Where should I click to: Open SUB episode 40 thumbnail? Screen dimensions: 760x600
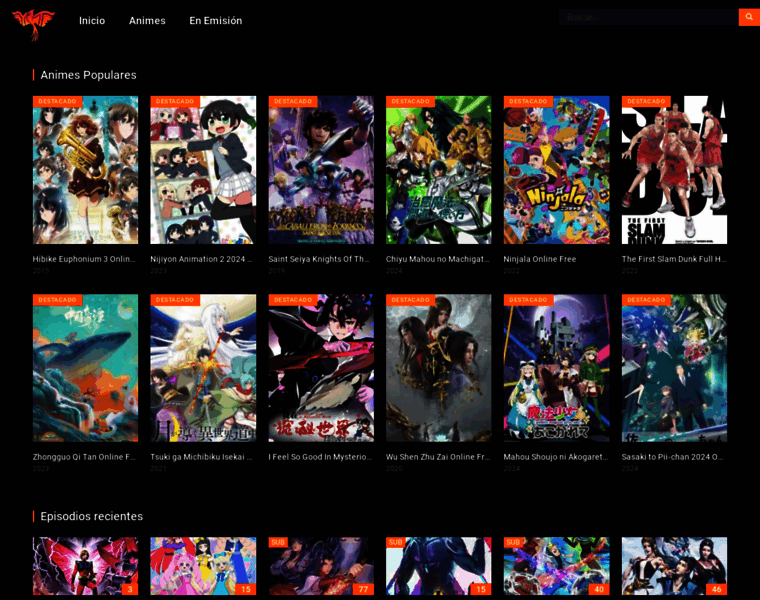coord(556,566)
